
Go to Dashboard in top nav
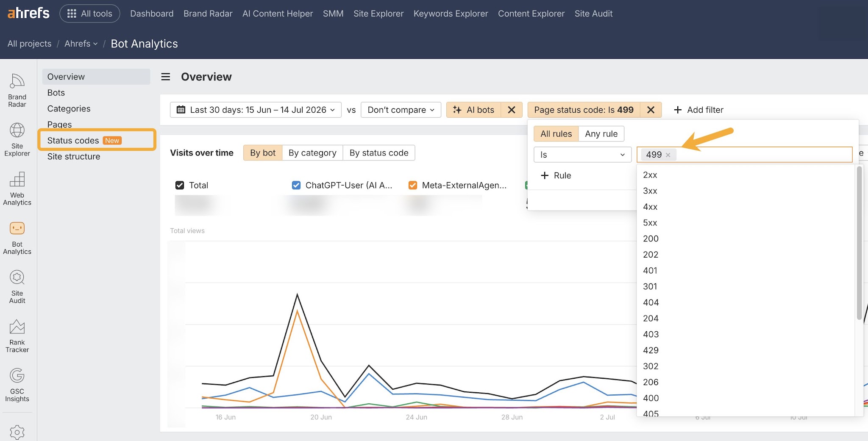pos(152,14)
